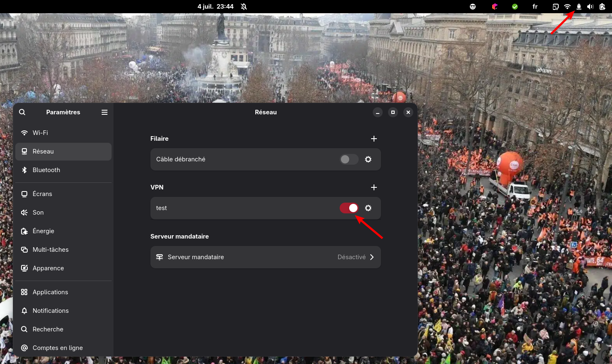Open the Écrans display settings

tap(64, 194)
